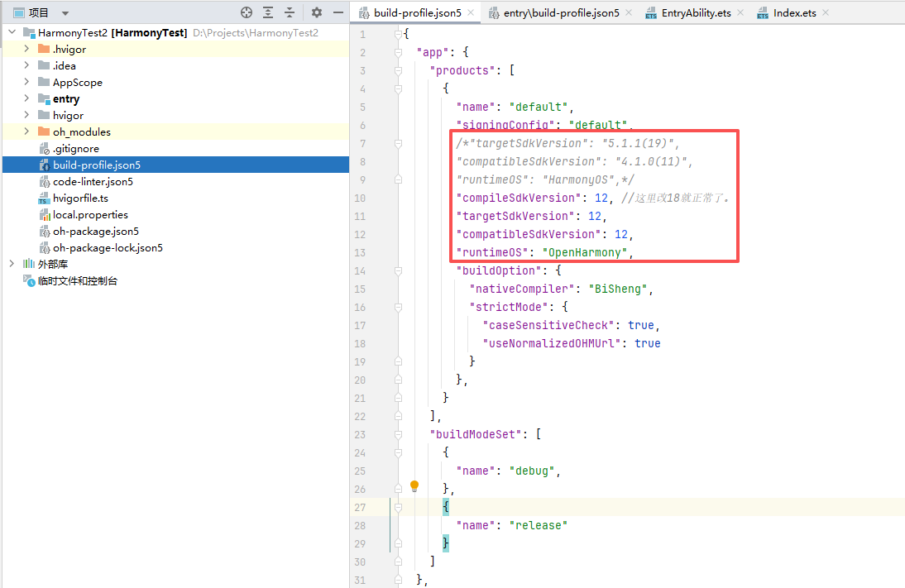Image resolution: width=905 pixels, height=588 pixels.
Task: Expand the oh_modules folder
Action: point(27,132)
